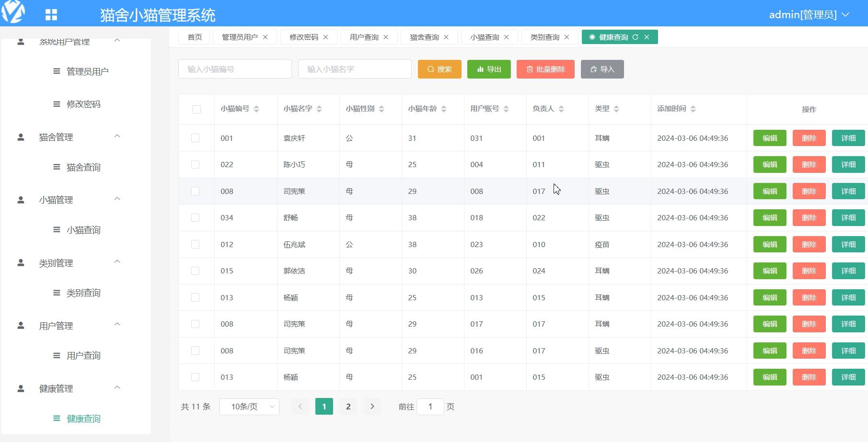Click the 小猫年龄 column sort arrows
The height and width of the screenshot is (442, 868).
click(x=445, y=109)
